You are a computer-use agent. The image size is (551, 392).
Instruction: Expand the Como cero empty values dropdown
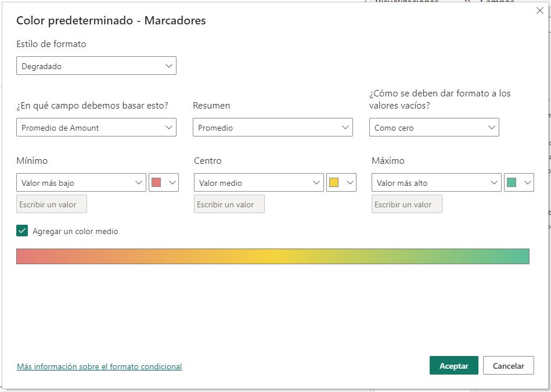pyautogui.click(x=434, y=128)
